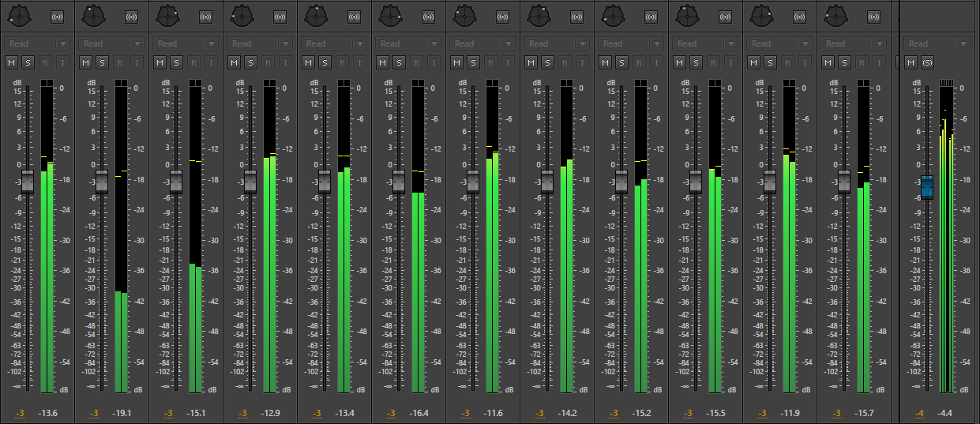The height and width of the screenshot is (424, 980).
Task: Click the sum-to-mono icon on the -19.1 channel
Action: pyautogui.click(x=130, y=16)
